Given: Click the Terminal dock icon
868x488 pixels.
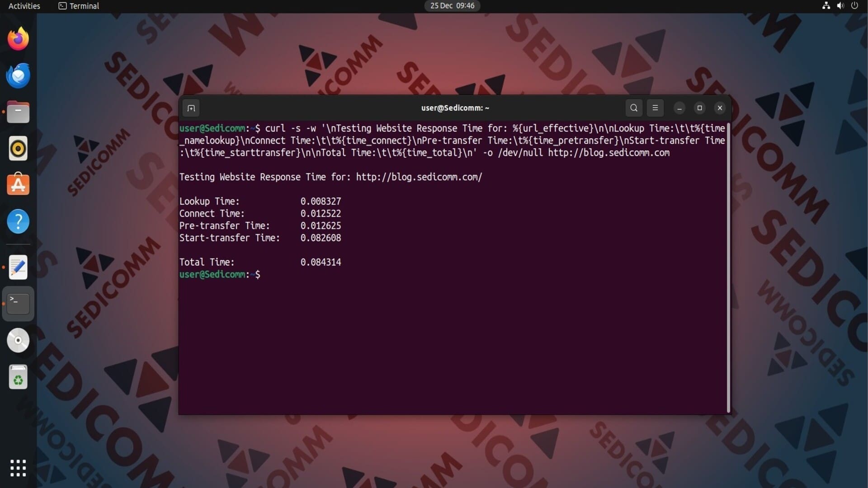Looking at the screenshot, I should tap(18, 304).
